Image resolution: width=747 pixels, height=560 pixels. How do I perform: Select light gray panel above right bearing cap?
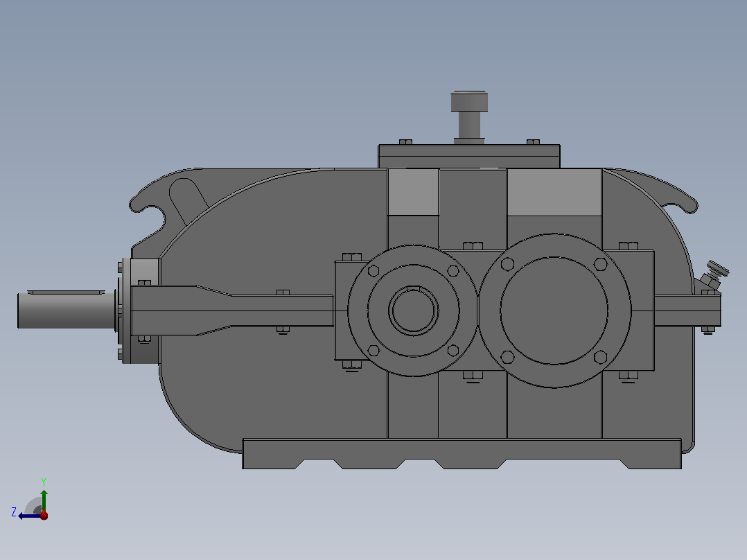click(x=554, y=191)
